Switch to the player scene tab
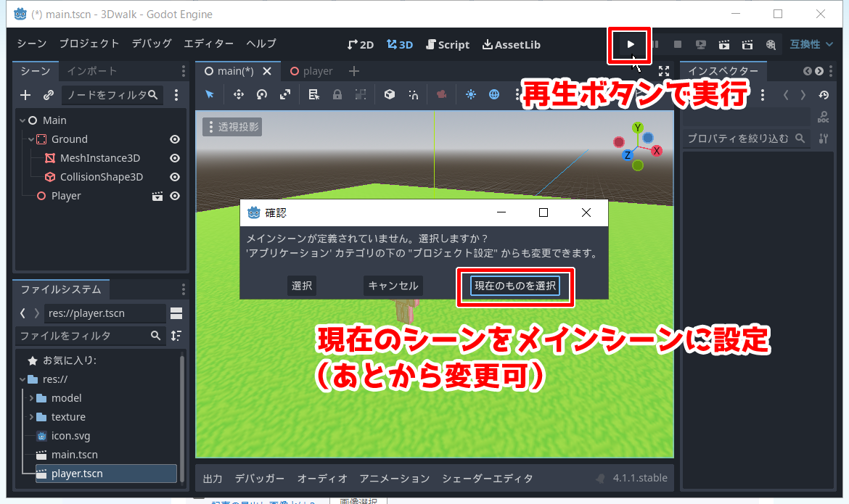This screenshot has width=849, height=504. 311,71
